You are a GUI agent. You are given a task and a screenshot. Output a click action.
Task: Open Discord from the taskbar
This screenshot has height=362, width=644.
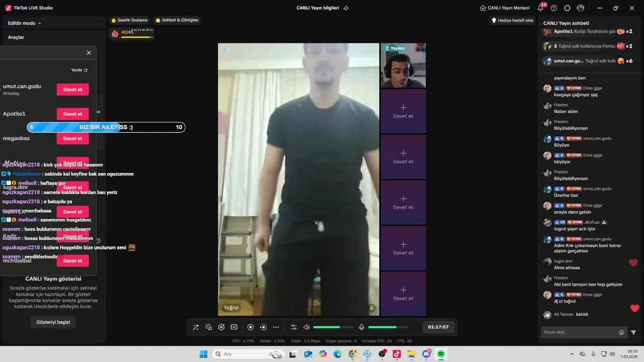(x=427, y=354)
